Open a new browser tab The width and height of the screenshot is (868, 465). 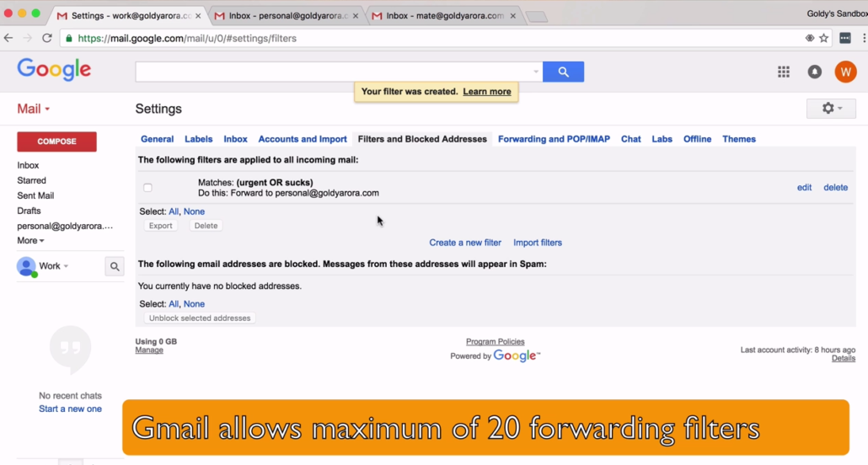pos(537,17)
